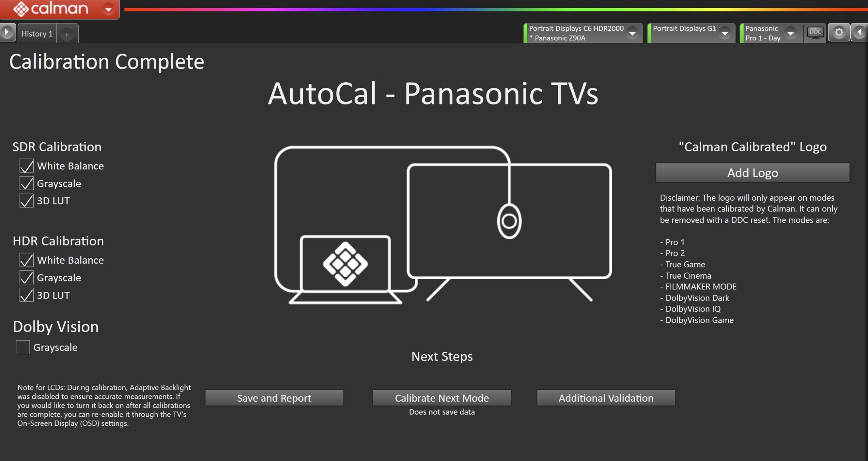Click the 'DolbyVision Dark' list entry

pyautogui.click(x=694, y=298)
